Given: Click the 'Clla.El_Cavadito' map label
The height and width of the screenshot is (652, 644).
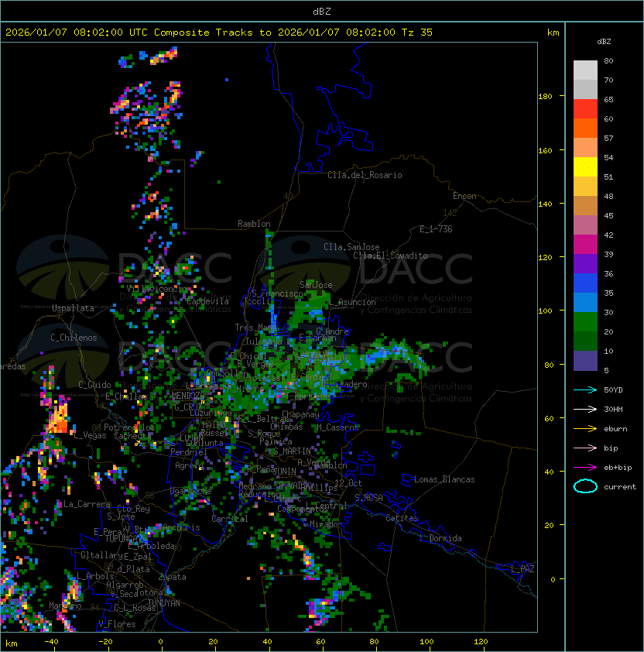Looking at the screenshot, I should pyautogui.click(x=390, y=256).
